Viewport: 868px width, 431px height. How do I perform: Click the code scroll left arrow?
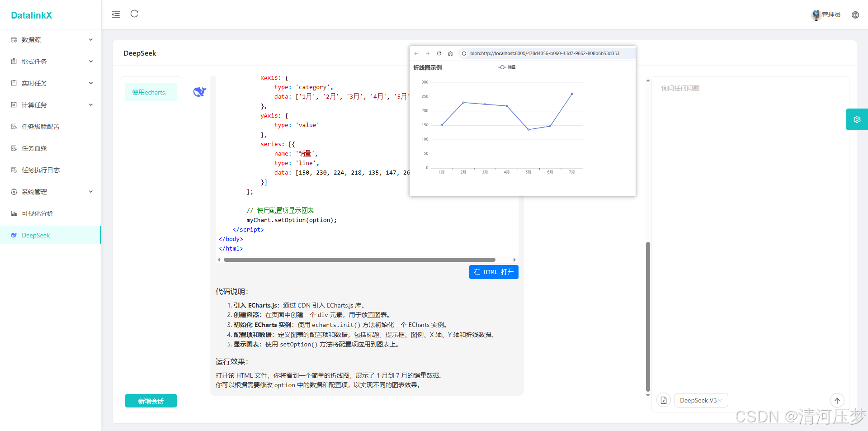219,260
